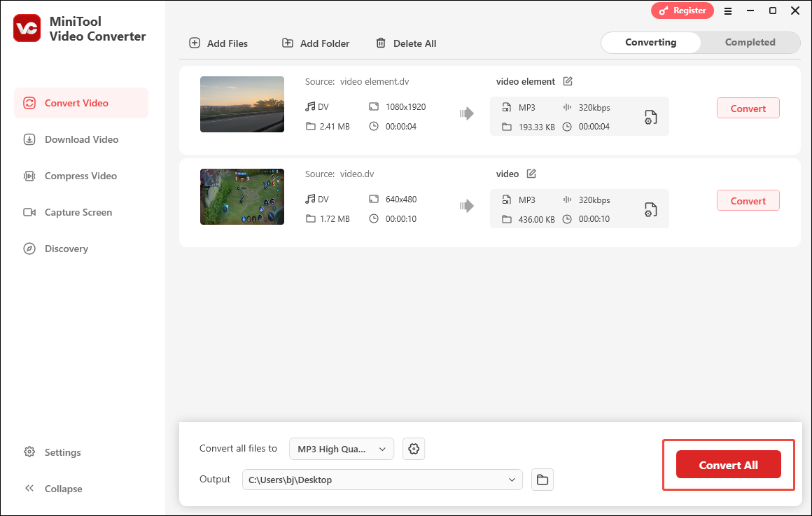Click the resolution icon next to 1080x1920
Screen dimensions: 812x516
click(x=373, y=106)
